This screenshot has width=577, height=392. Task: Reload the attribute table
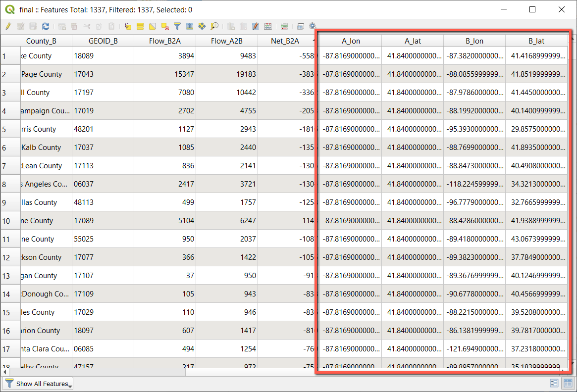pyautogui.click(x=46, y=26)
